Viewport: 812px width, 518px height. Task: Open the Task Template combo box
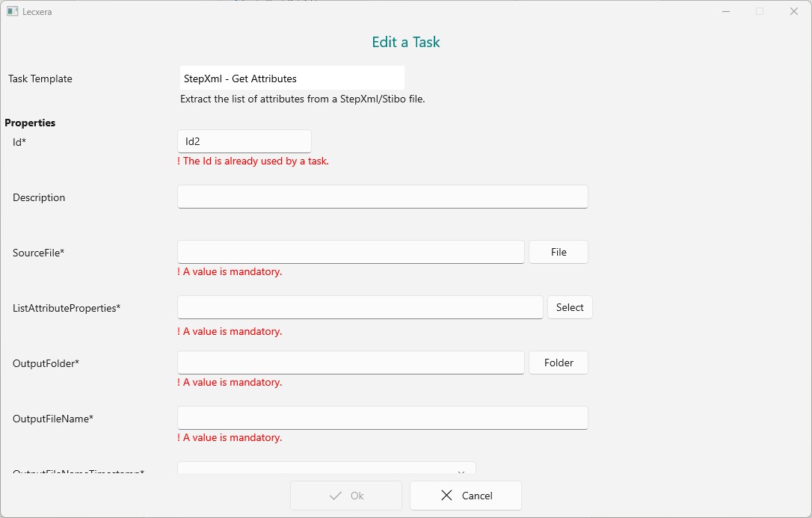(292, 78)
